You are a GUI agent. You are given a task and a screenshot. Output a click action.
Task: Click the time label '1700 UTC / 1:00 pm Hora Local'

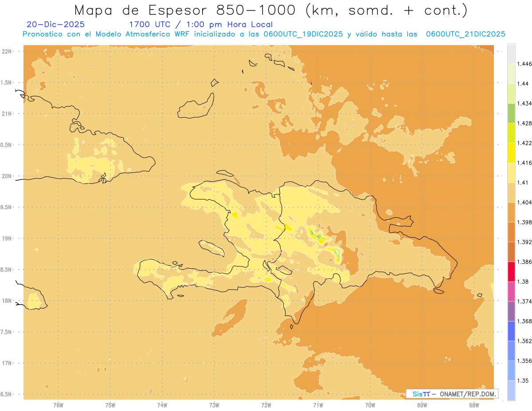201,24
